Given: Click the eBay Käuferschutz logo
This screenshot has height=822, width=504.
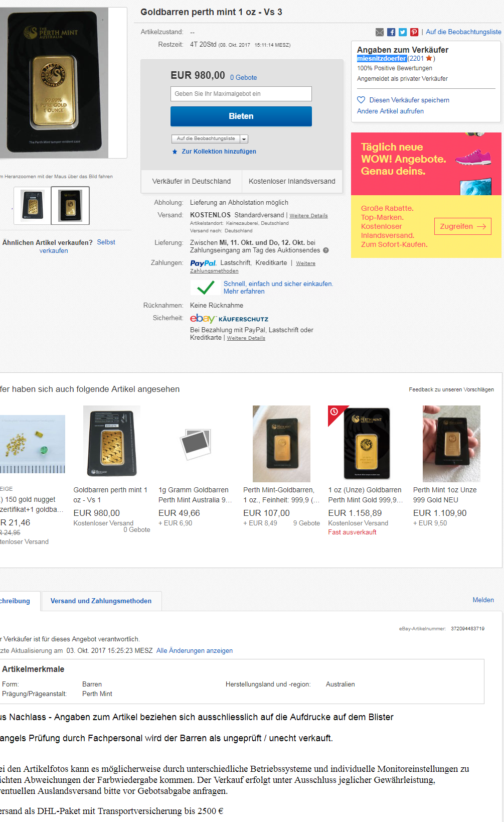Looking at the screenshot, I should (x=229, y=319).
